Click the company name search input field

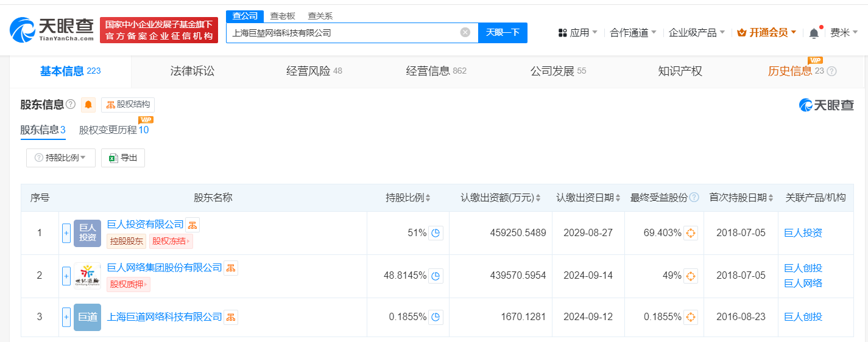(x=344, y=33)
